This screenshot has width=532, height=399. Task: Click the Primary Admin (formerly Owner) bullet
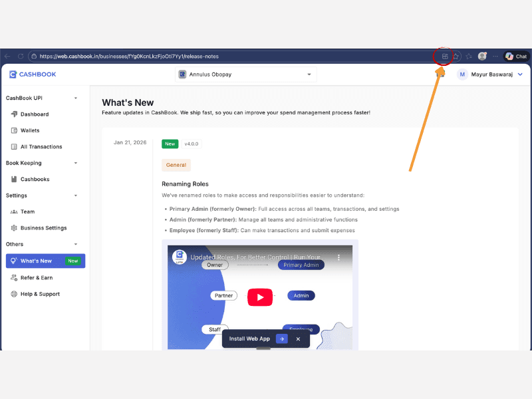285,209
